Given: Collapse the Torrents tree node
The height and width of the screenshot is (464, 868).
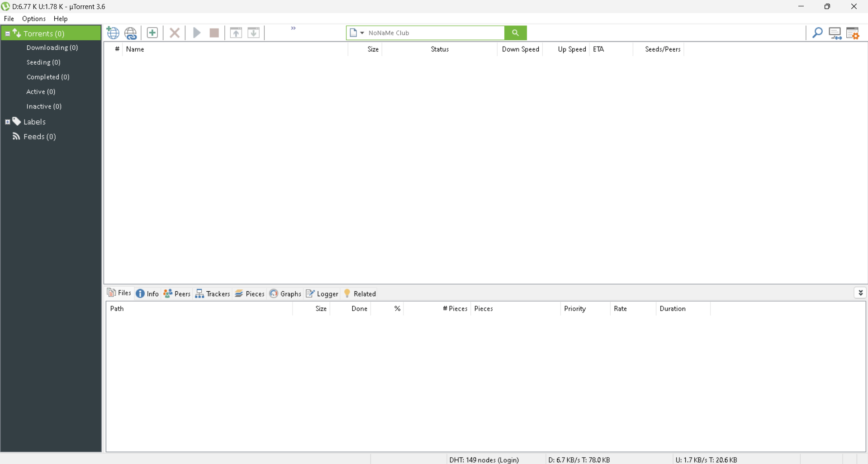Looking at the screenshot, I should point(8,33).
